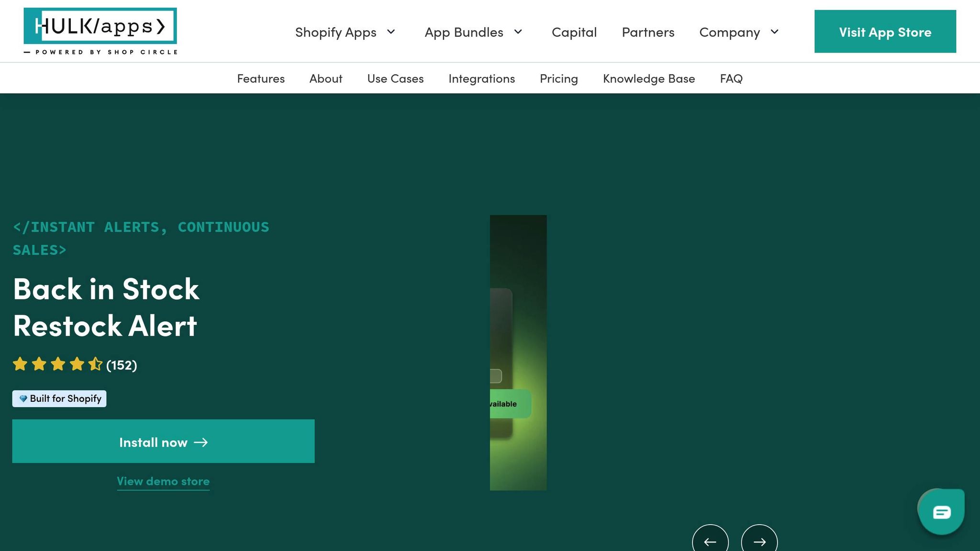
Task: Click the star rating icons
Action: pos(57,364)
